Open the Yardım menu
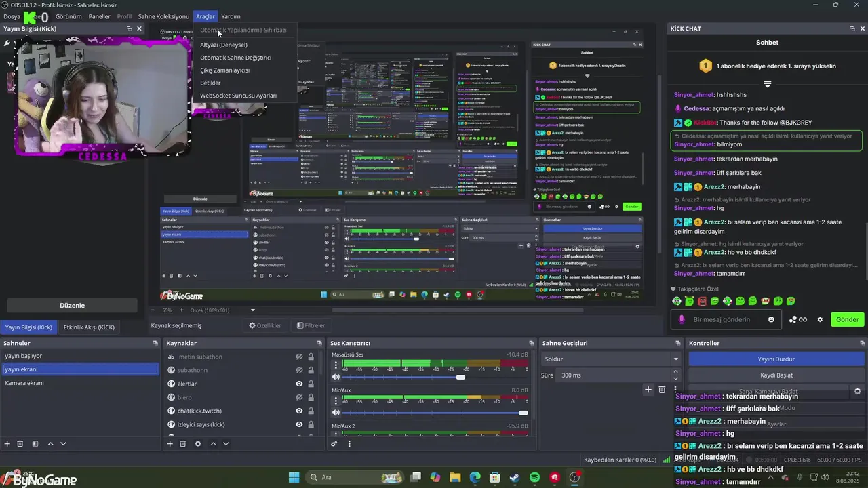The height and width of the screenshot is (488, 868). (x=231, y=16)
